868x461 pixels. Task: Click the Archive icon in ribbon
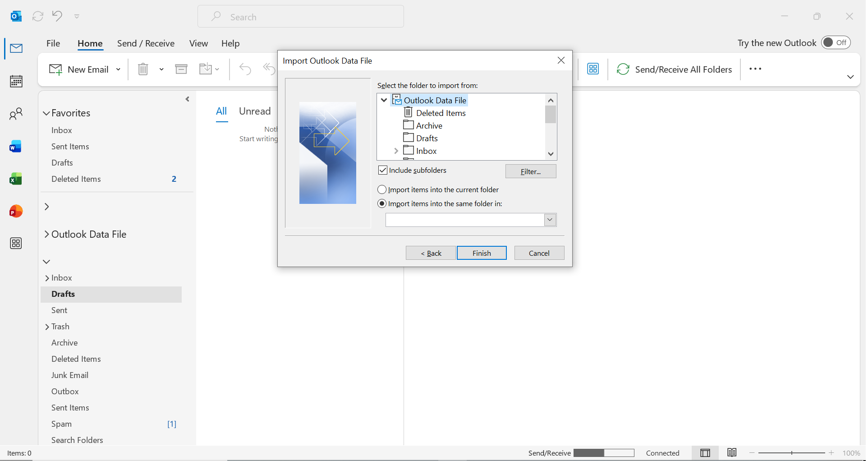[181, 69]
